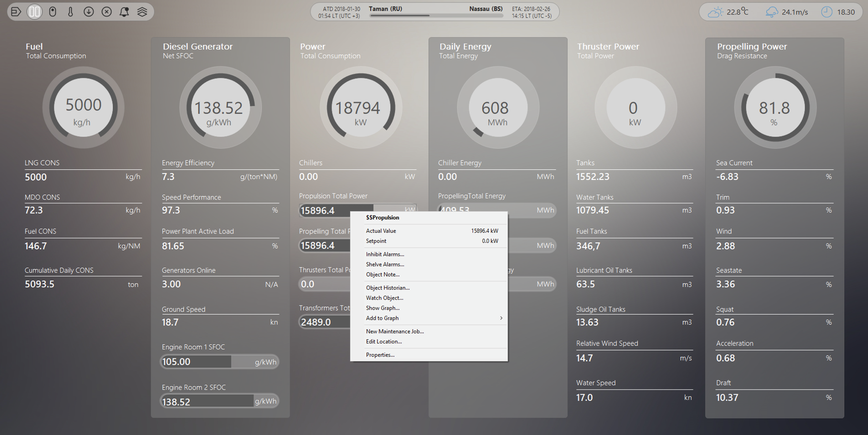Click the Cumulative Daily CONS value 5093.5

pos(39,284)
